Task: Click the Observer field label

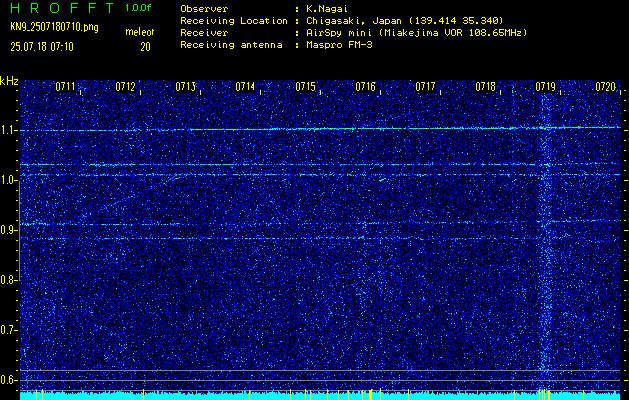Action: click(x=204, y=9)
